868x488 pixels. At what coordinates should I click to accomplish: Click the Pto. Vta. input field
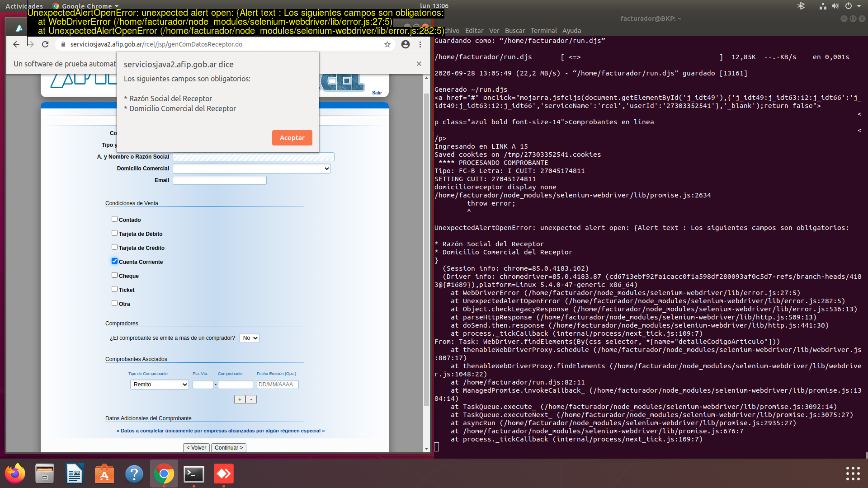tap(203, 385)
